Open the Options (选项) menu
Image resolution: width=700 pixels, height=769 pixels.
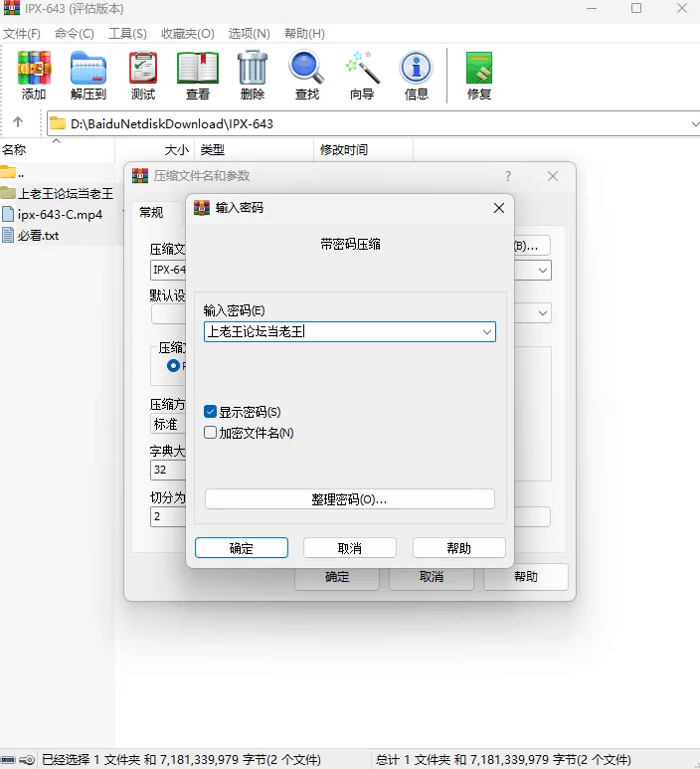(x=249, y=34)
